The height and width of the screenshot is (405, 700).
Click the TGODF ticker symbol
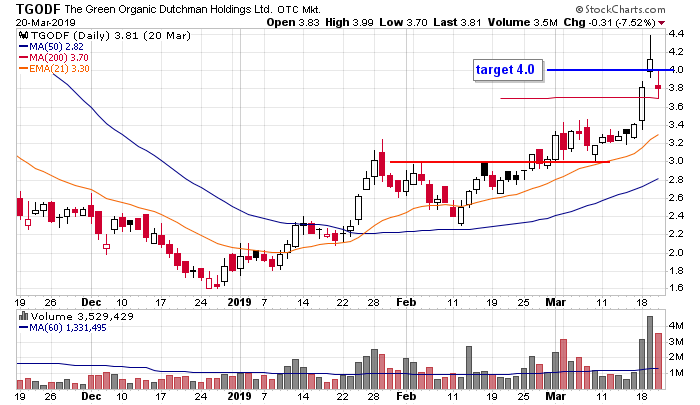pos(38,8)
